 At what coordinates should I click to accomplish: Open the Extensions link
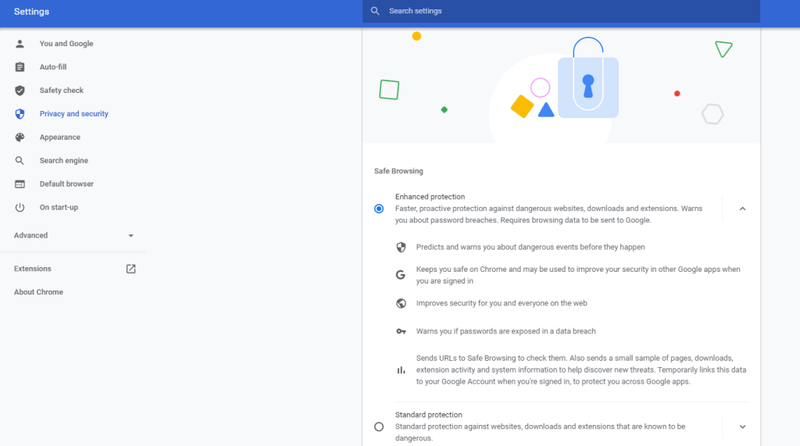point(33,269)
